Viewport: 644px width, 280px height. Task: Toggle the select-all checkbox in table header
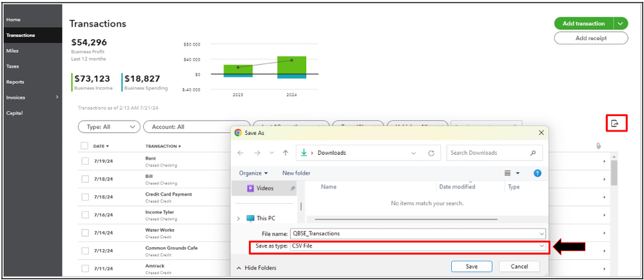click(x=84, y=146)
